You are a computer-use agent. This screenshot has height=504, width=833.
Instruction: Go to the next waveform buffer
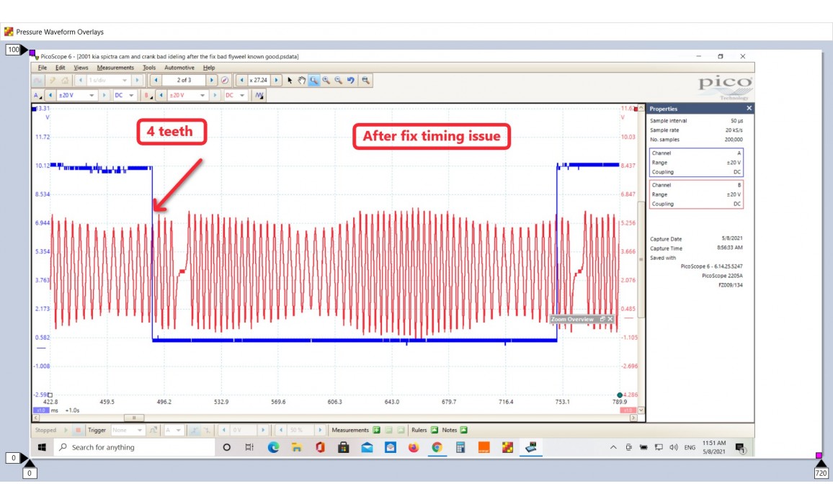(211, 81)
